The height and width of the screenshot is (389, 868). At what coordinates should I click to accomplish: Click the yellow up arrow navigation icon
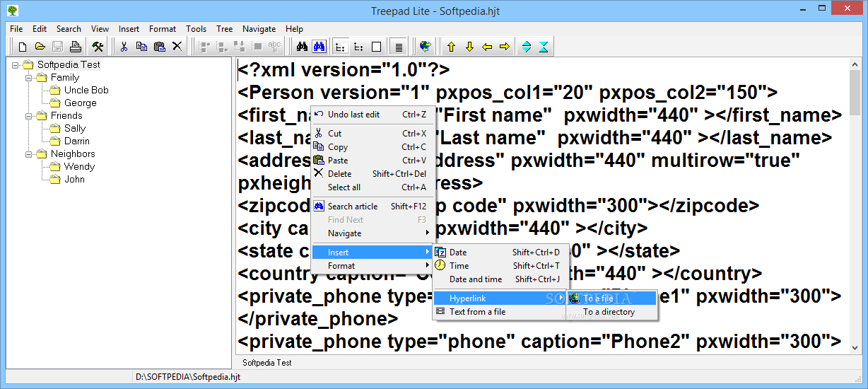pos(451,47)
